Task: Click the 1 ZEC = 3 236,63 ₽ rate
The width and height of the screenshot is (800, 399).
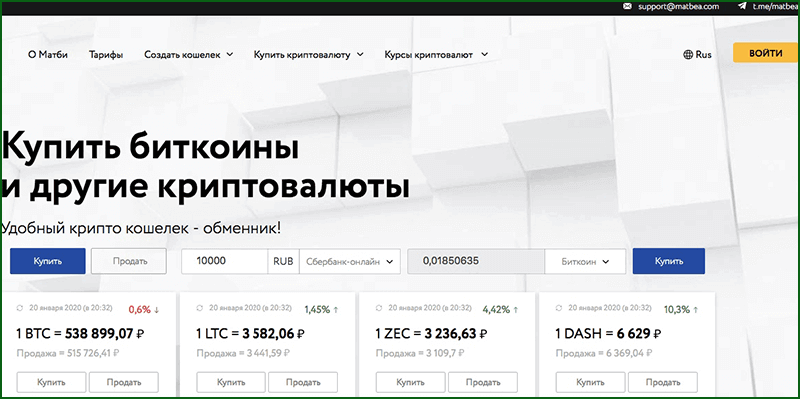Action: pos(432,334)
